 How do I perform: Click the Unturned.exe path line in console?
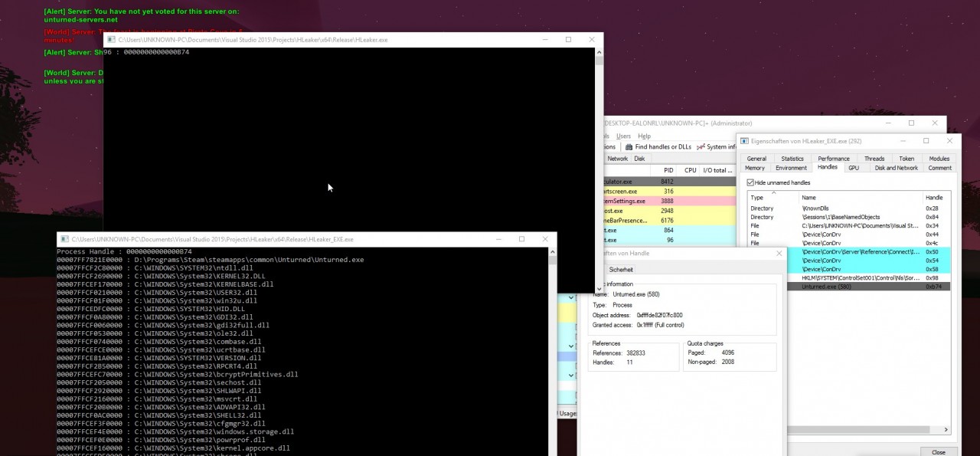point(210,260)
